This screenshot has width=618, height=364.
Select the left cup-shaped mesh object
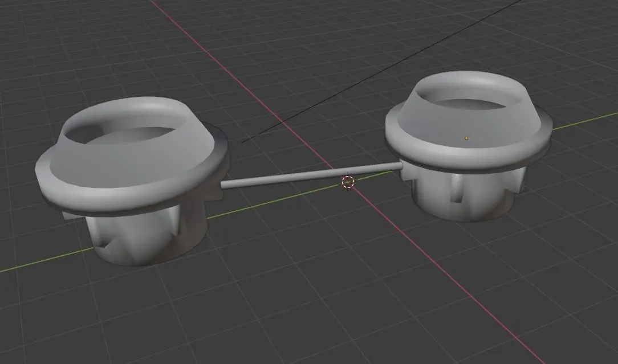coord(132,181)
